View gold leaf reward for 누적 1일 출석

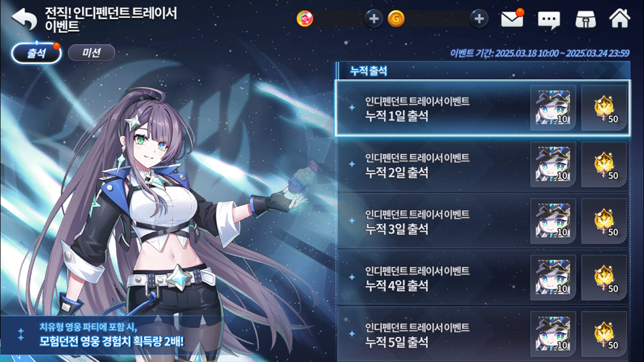[604, 108]
